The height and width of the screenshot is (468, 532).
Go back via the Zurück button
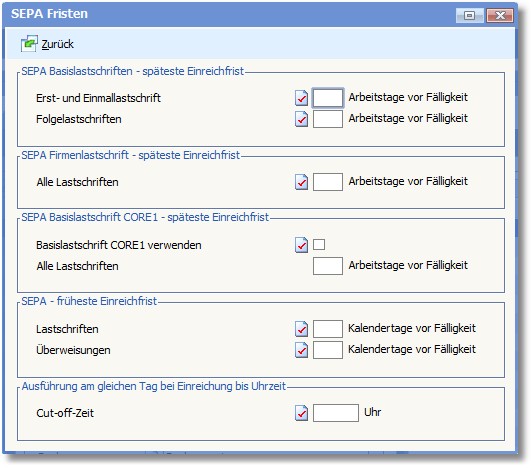(48, 44)
